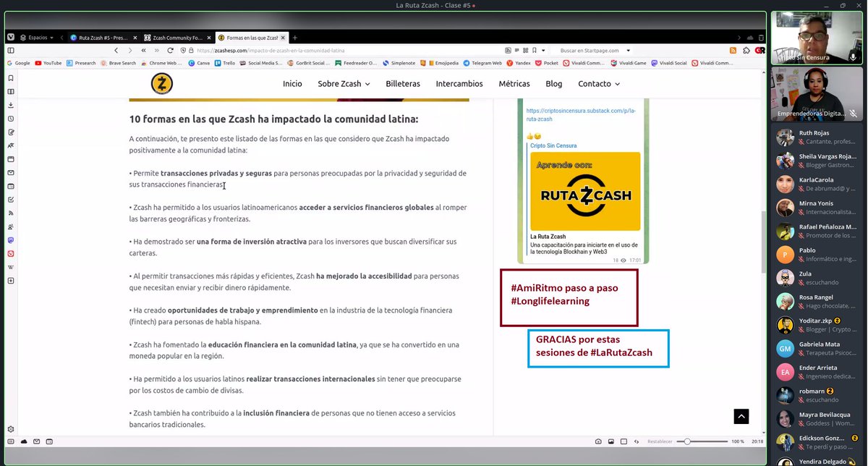
Task: Click the Zcash logo in site header
Action: click(161, 84)
